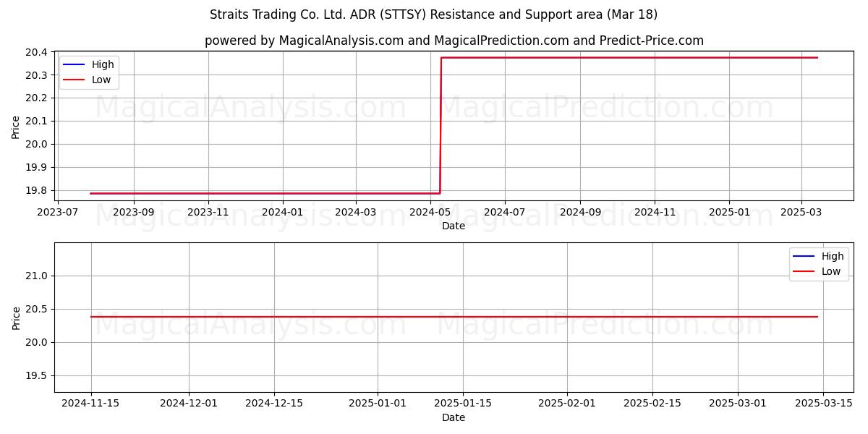Click the 'Date' axis label under bottom chart
The width and height of the screenshot is (868, 434).
[454, 417]
